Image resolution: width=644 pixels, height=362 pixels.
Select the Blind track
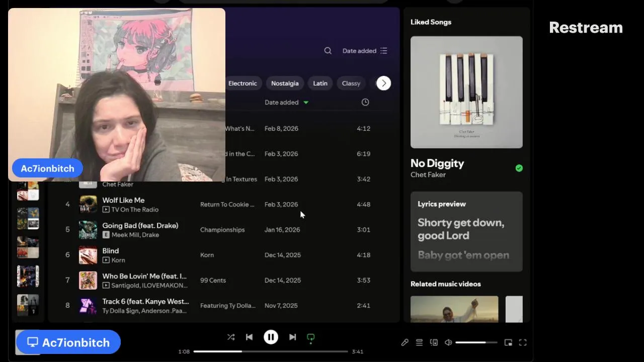click(111, 251)
